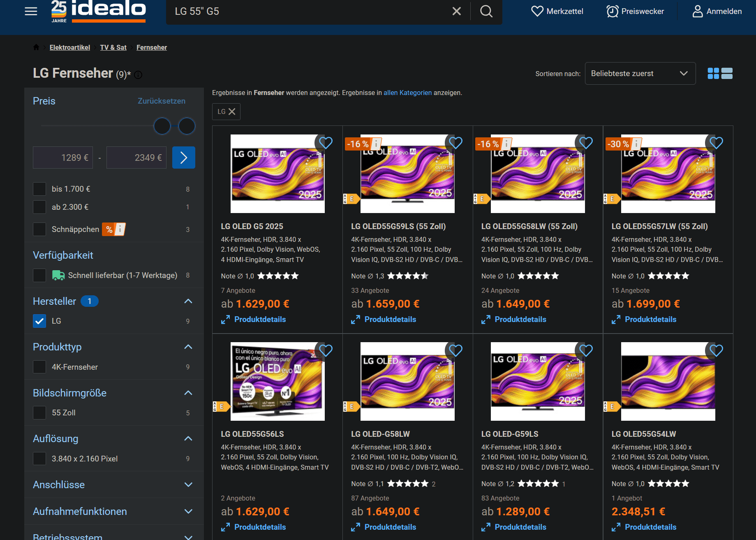The image size is (756, 540).
Task: Add LG OLED55G59LS to wishlist
Action: click(x=456, y=143)
